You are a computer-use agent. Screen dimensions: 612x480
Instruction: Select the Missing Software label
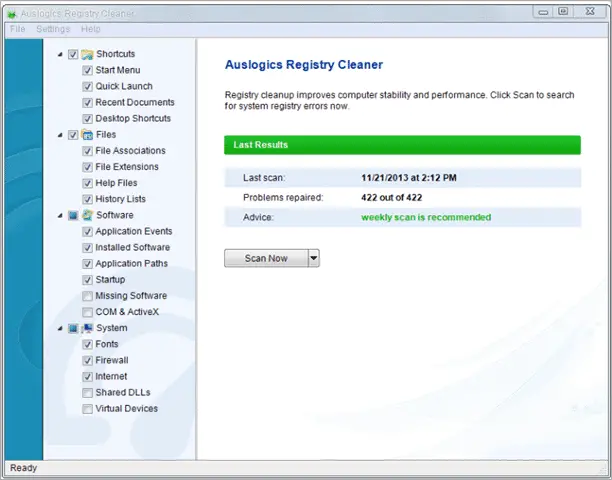pyautogui.click(x=131, y=296)
